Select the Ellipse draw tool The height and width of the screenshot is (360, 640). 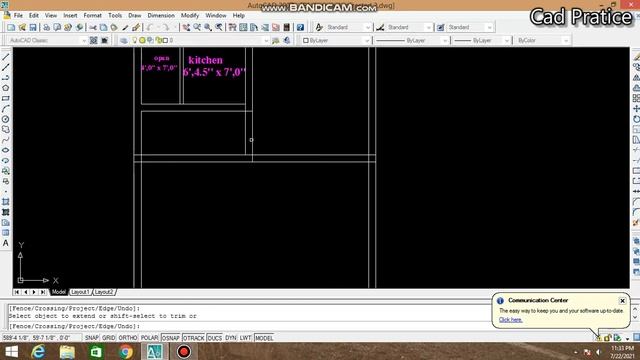click(x=6, y=150)
